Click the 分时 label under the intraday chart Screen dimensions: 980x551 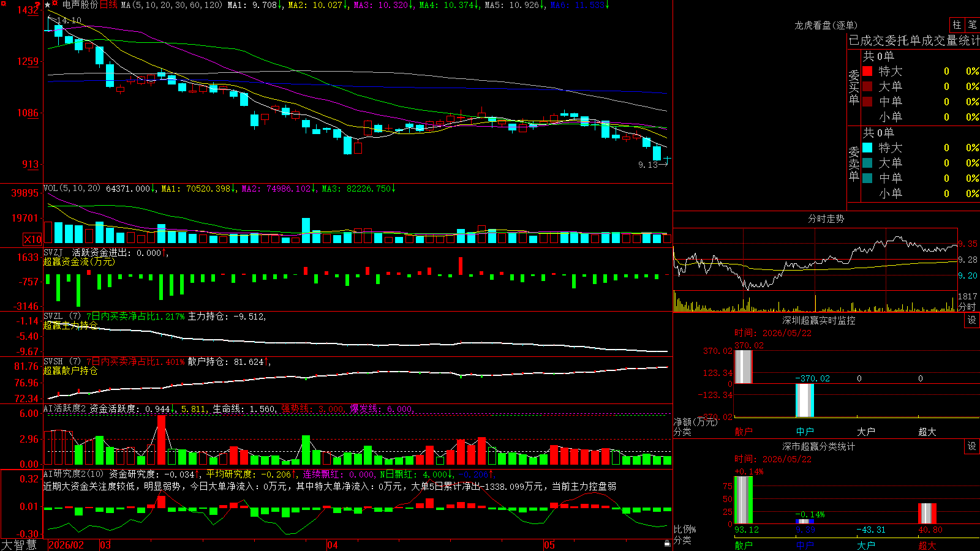967,307
